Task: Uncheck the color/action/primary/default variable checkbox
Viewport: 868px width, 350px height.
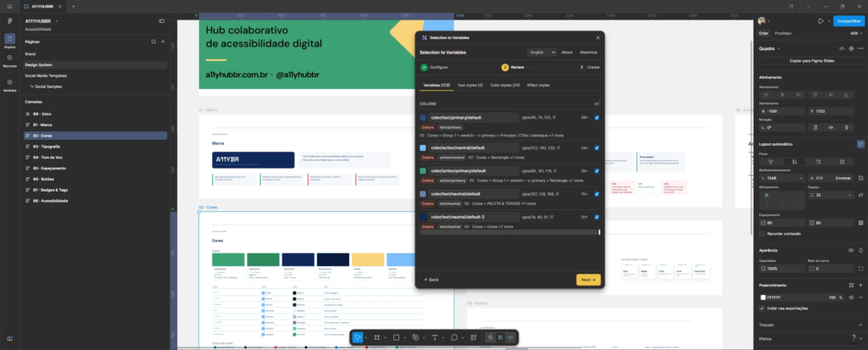Action: coord(597,171)
